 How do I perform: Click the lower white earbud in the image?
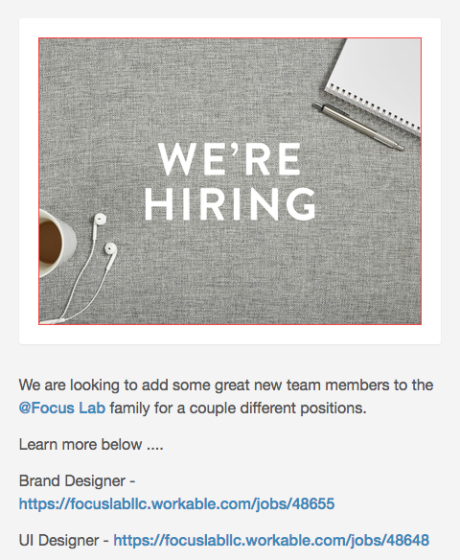110,250
